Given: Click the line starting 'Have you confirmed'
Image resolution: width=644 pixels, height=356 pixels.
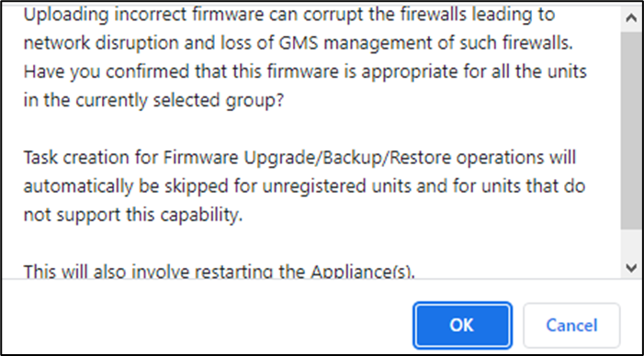Looking at the screenshot, I should [305, 72].
